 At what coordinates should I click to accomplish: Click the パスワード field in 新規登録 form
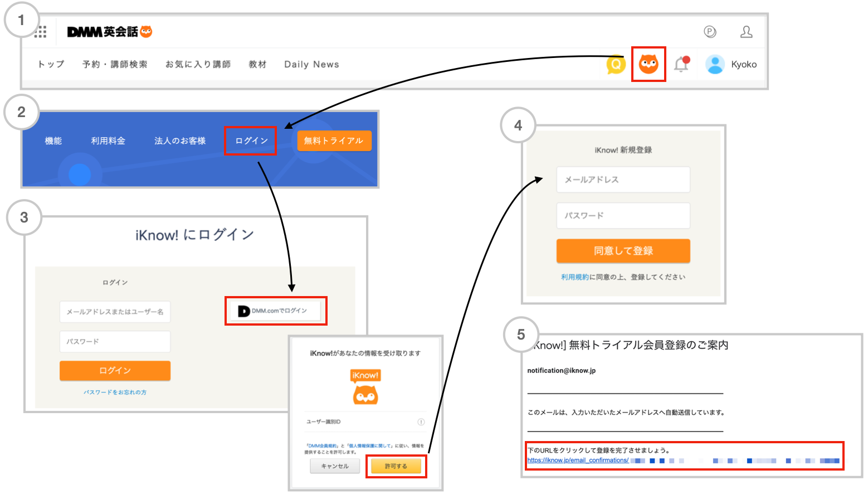[623, 215]
